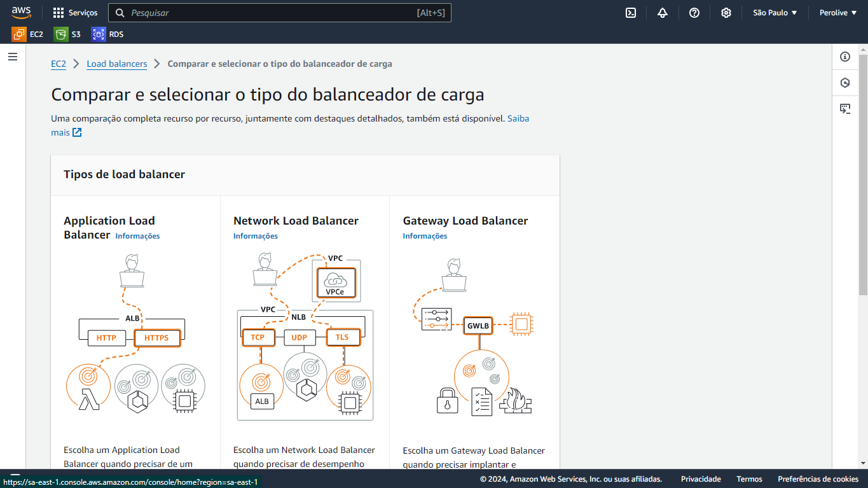
Task: Open Informações for Application Load Balancer
Action: click(137, 236)
